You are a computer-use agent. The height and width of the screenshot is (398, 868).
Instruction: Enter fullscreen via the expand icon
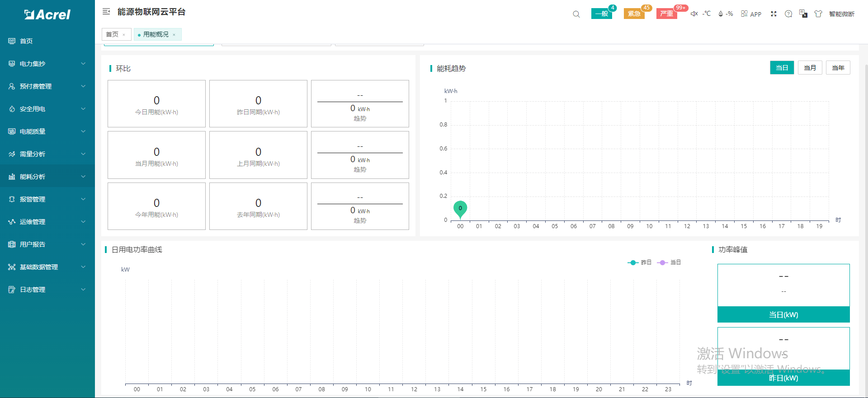(774, 14)
